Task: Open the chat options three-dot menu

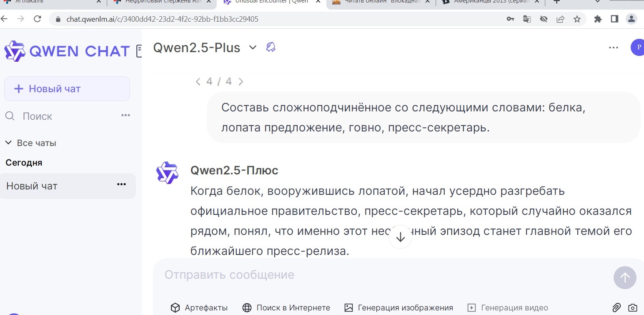Action: [613, 48]
